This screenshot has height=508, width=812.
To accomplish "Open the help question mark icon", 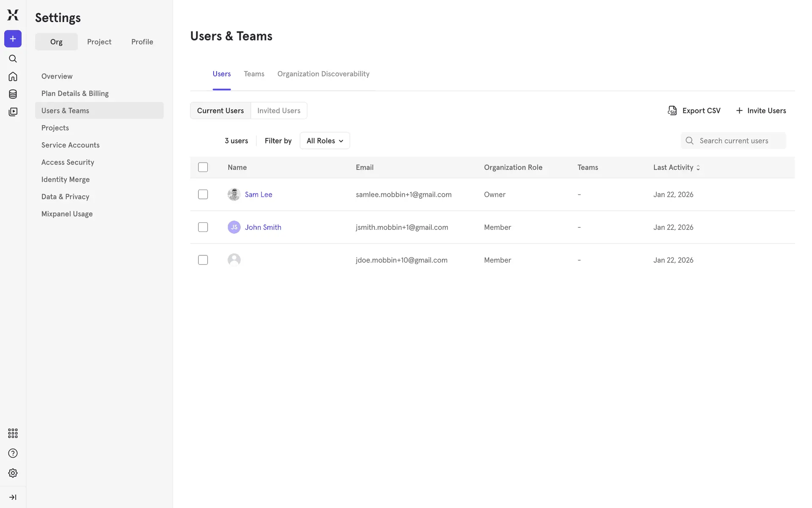I will click(x=13, y=453).
